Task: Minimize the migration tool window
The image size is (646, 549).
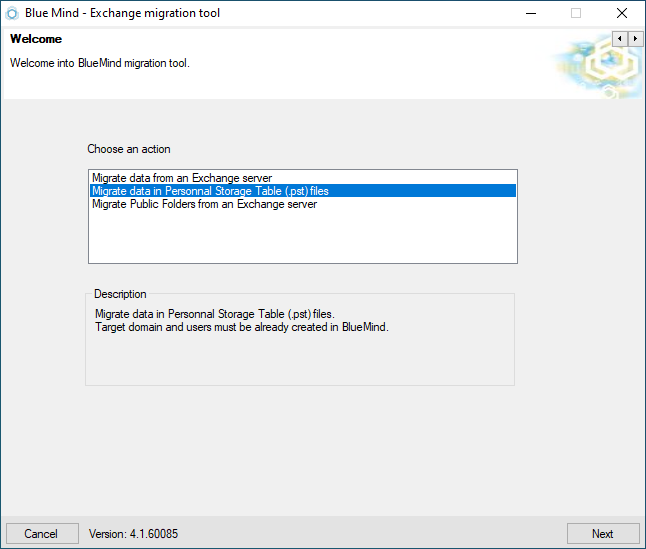Action: point(531,13)
